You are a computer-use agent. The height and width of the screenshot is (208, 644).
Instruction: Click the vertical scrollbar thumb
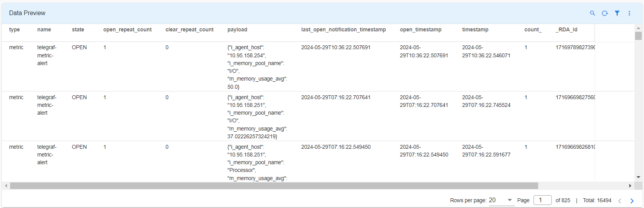click(638, 36)
